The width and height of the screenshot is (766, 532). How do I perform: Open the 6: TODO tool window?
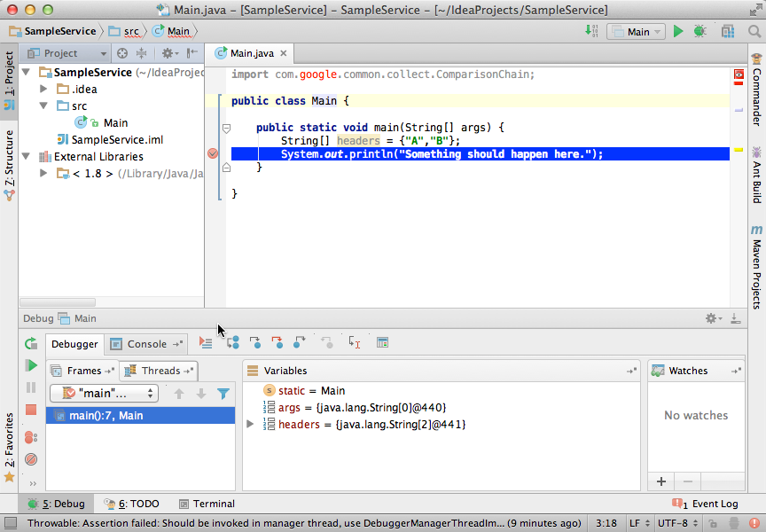132,504
